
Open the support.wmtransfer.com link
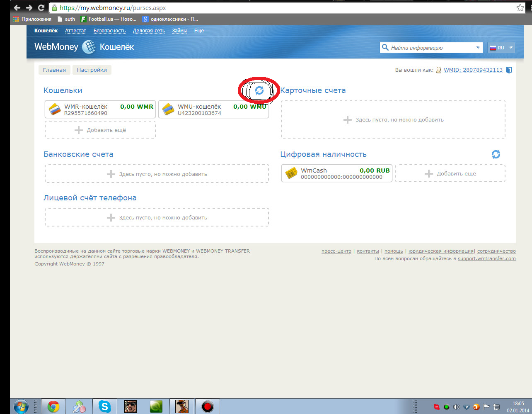click(487, 258)
